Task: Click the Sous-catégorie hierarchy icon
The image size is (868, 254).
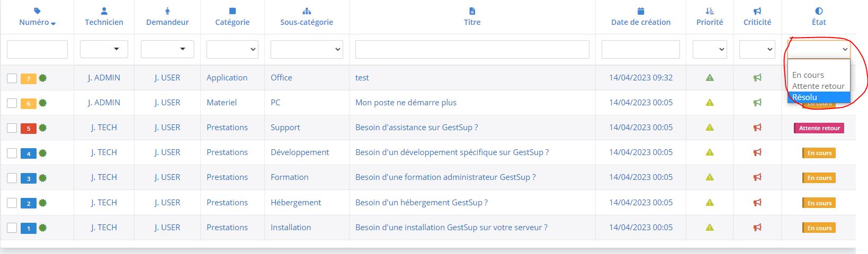Action: tap(307, 11)
